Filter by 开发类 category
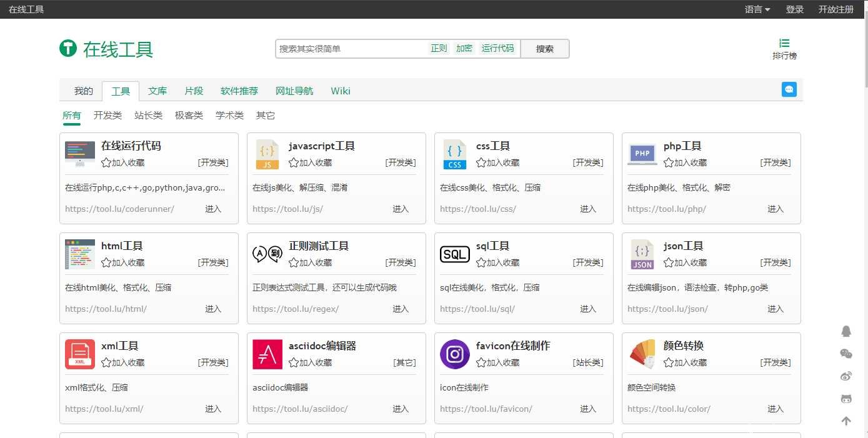This screenshot has height=438, width=868. tap(107, 116)
